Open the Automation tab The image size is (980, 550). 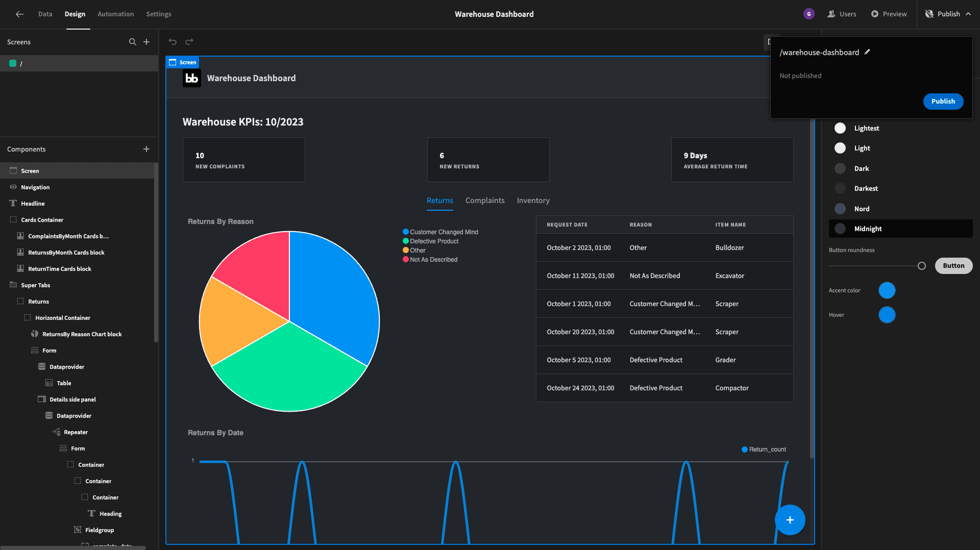[x=115, y=14]
